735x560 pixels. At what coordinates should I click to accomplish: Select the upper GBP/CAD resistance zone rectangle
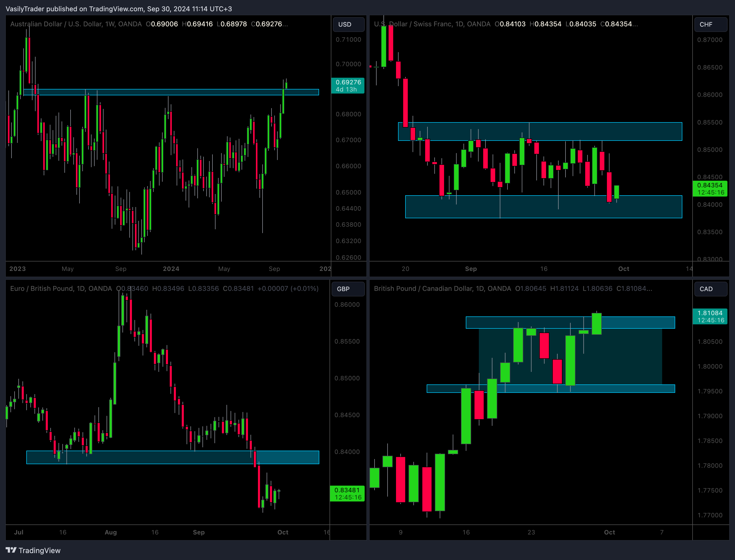[570, 323]
